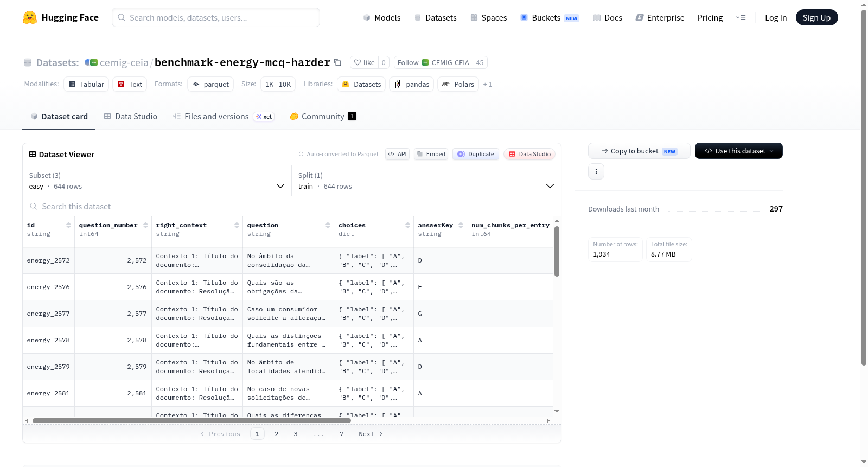Click the table scroll-left arrow
868x467 pixels.
pyautogui.click(x=27, y=420)
